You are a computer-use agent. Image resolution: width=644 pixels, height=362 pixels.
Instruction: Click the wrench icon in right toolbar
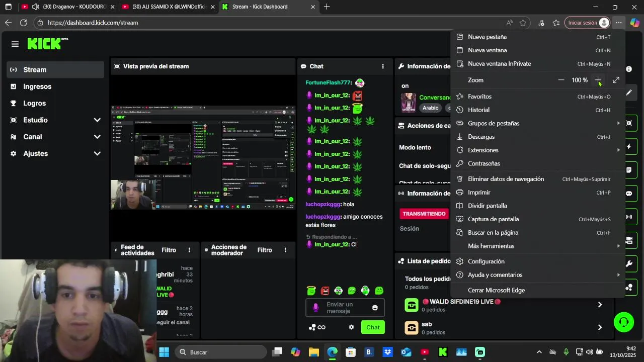[x=629, y=264]
